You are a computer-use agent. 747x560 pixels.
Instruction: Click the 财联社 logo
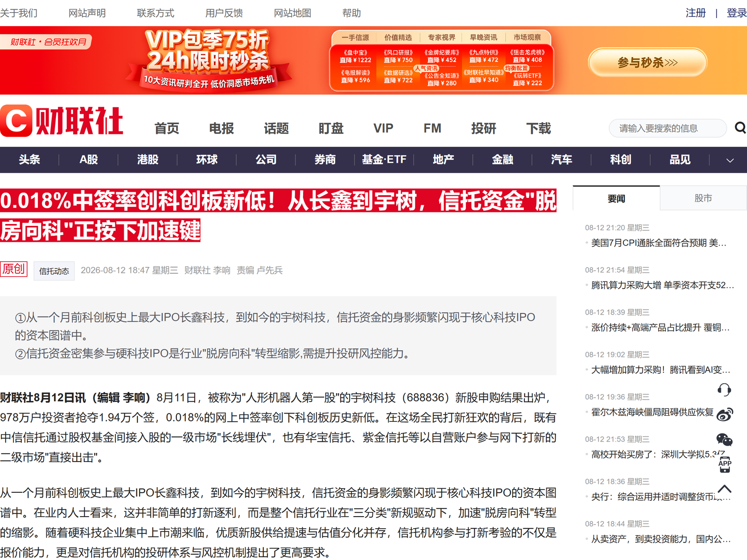click(62, 121)
